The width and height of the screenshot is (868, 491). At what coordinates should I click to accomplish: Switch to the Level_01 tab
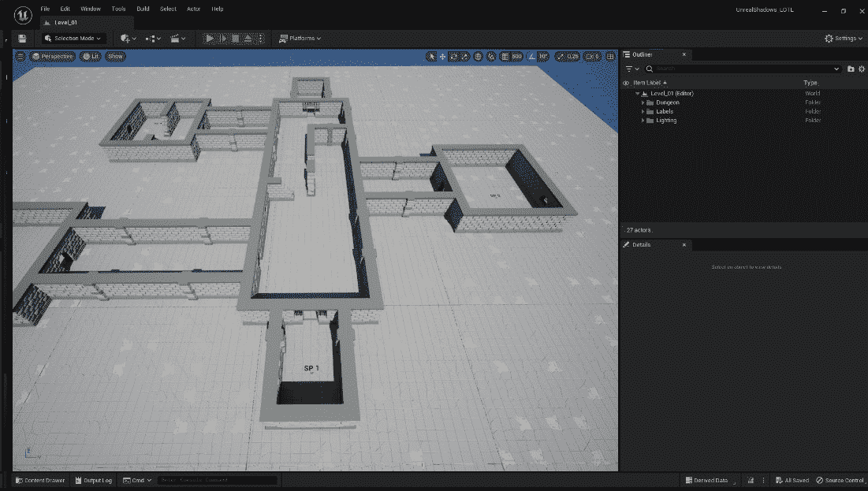[x=87, y=23]
